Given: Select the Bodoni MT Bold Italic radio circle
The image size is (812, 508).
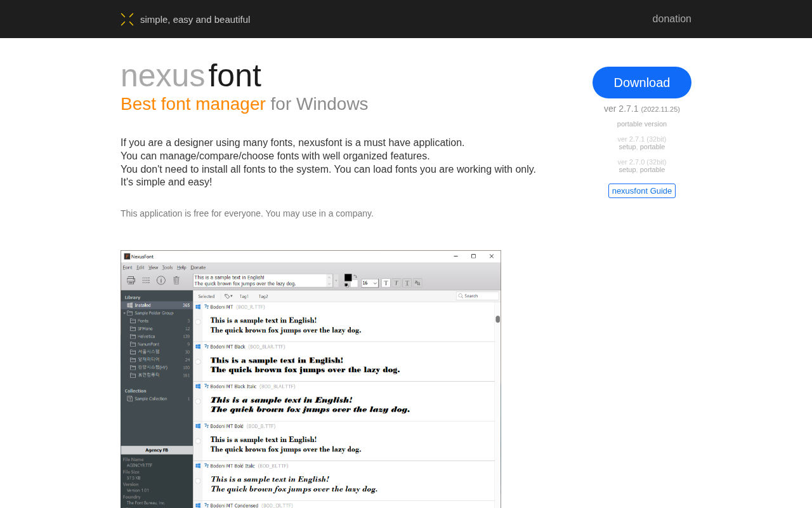Looking at the screenshot, I should 198,481.
